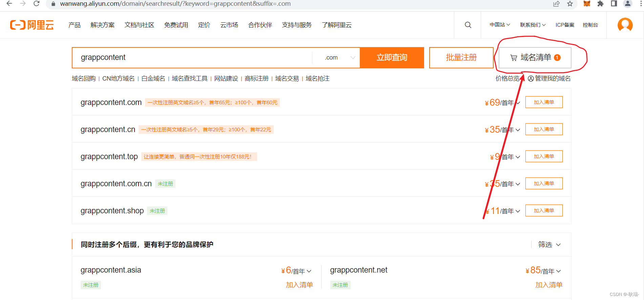Screen dimensions: 644x300
Task: Open the 免费试用 menu
Action: click(x=176, y=25)
